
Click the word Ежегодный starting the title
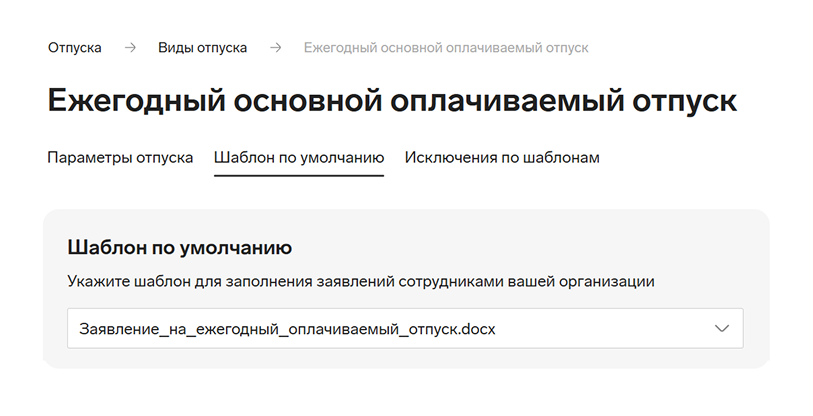[x=136, y=101]
